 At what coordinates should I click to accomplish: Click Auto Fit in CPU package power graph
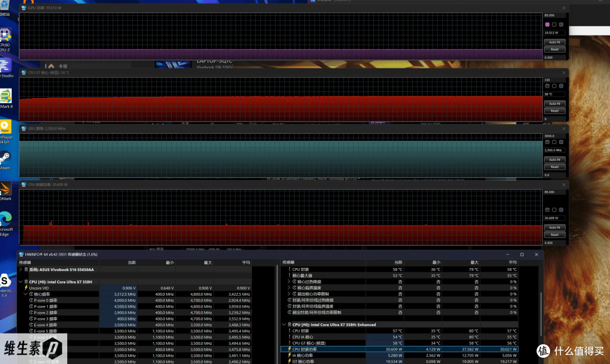pyautogui.click(x=555, y=227)
